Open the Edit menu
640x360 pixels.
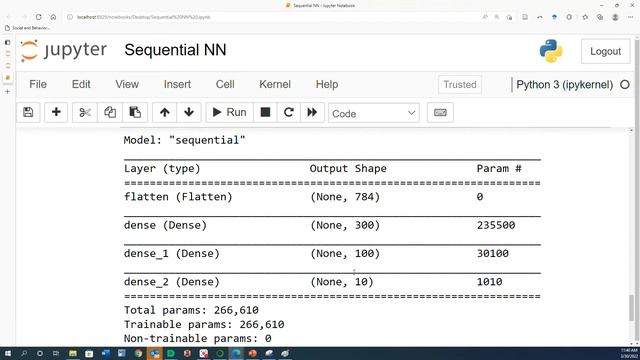(81, 84)
